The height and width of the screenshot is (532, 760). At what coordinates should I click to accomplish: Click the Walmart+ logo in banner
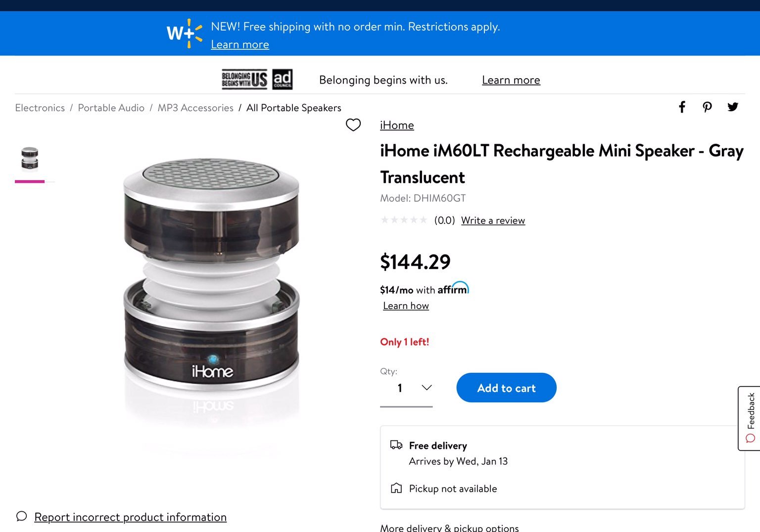point(185,33)
